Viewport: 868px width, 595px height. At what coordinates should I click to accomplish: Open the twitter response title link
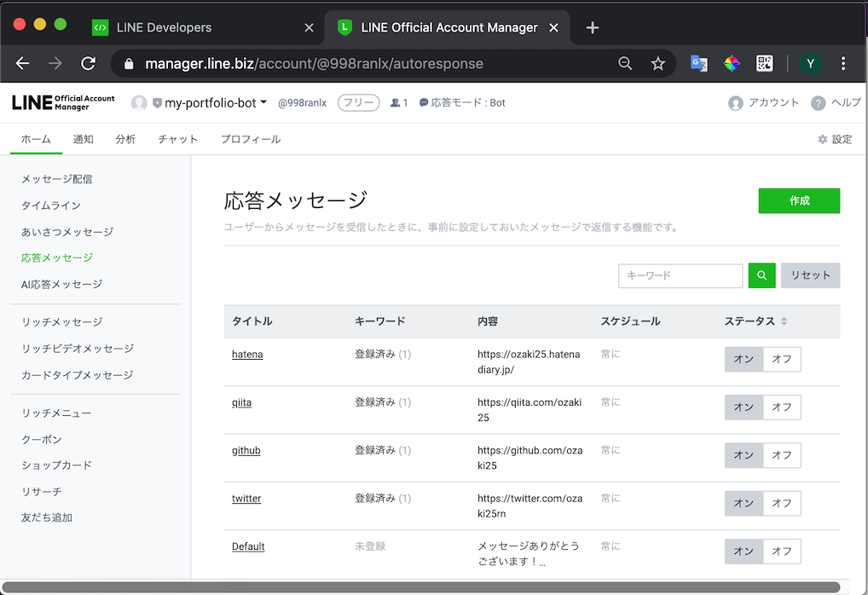[x=246, y=499]
